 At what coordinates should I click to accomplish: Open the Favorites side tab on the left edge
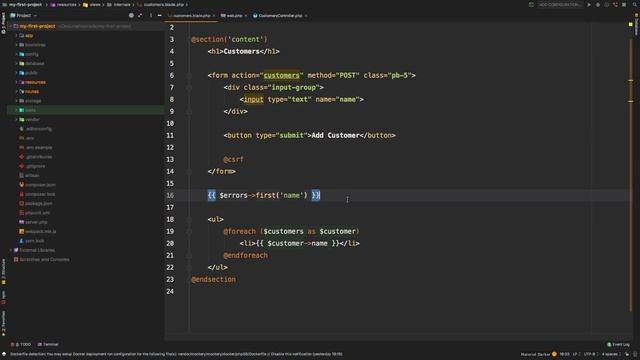4,323
